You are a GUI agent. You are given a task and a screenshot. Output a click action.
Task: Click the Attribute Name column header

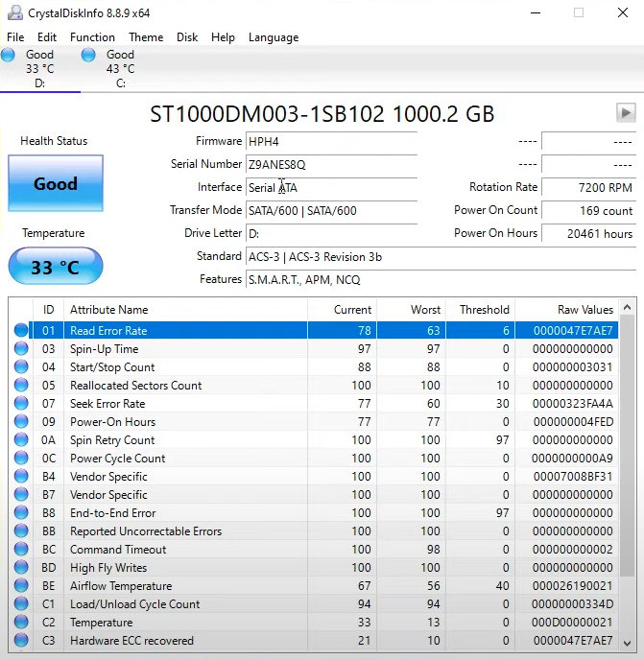pyautogui.click(x=186, y=309)
